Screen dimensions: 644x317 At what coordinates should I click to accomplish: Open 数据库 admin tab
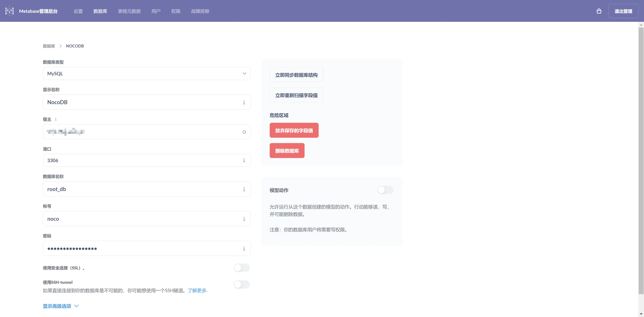[100, 11]
